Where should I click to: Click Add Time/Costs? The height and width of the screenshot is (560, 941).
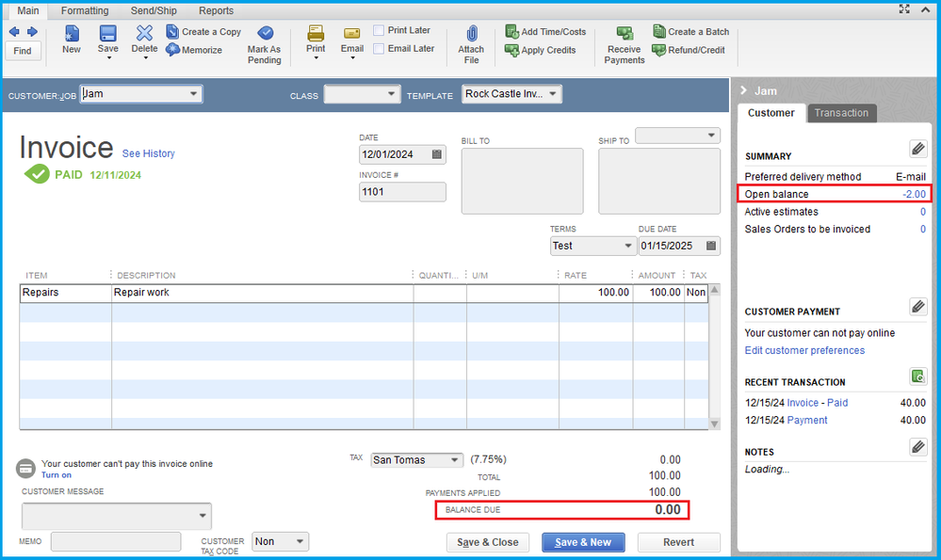pos(545,32)
